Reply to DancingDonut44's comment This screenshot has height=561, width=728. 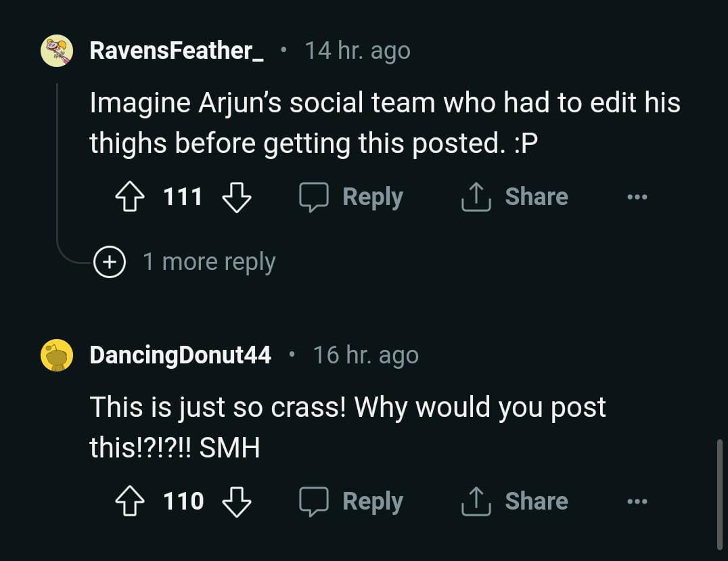[x=352, y=501]
